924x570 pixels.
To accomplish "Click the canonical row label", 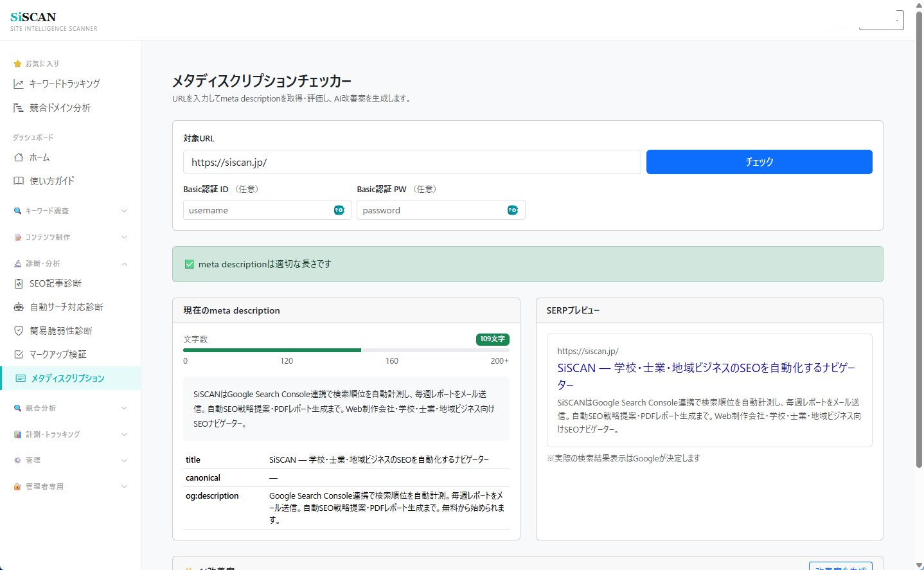I will tap(203, 478).
